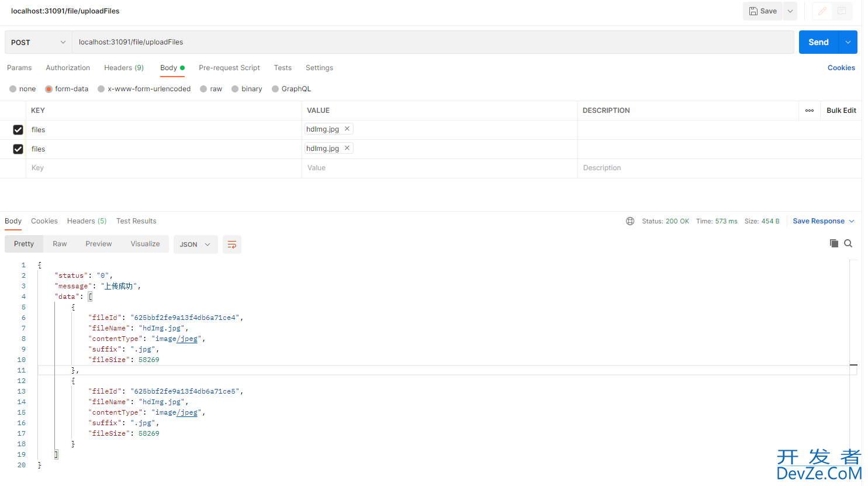This screenshot has height=486, width=868.
Task: Open the Save options dropdown arrow
Action: click(x=790, y=11)
